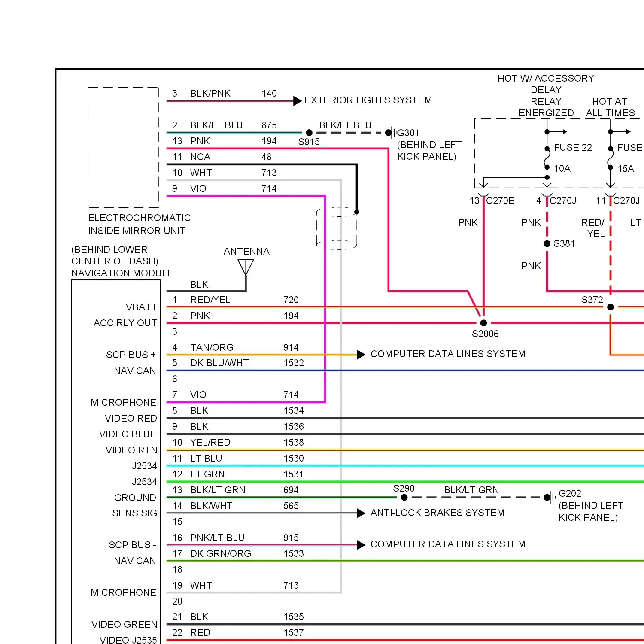Viewport: 644px width, 644px height.
Task: Click the RED/YEL wire label at pin 1
Action: 210,300
